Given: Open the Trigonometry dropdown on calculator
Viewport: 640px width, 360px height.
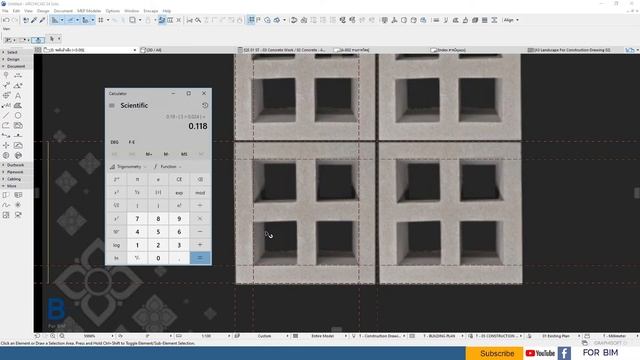Looking at the screenshot, I should (x=128, y=167).
